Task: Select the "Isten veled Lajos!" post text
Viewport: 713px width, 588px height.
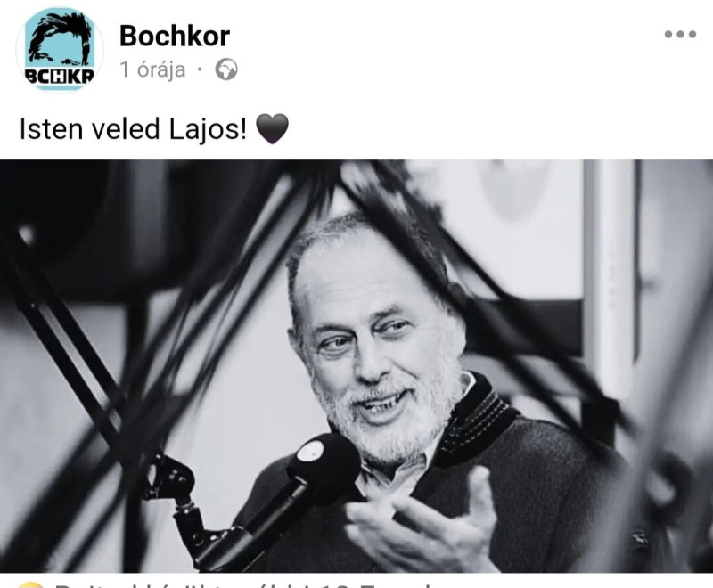Action: pyautogui.click(x=133, y=128)
